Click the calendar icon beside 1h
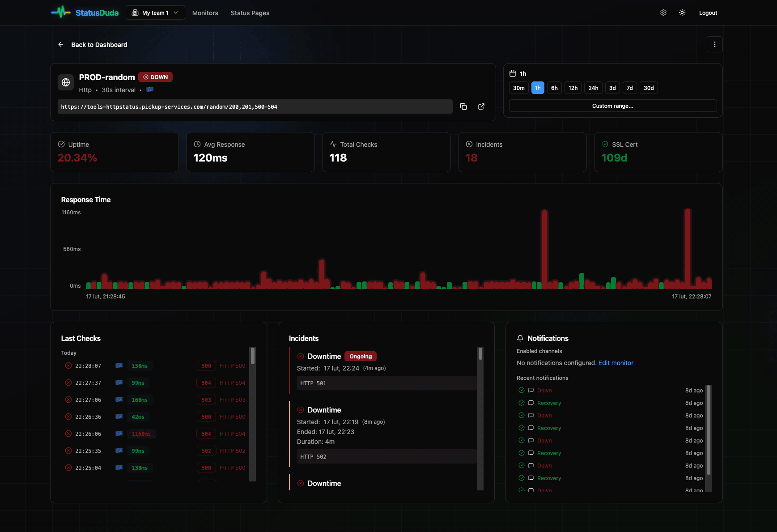This screenshot has height=532, width=777. (x=513, y=73)
